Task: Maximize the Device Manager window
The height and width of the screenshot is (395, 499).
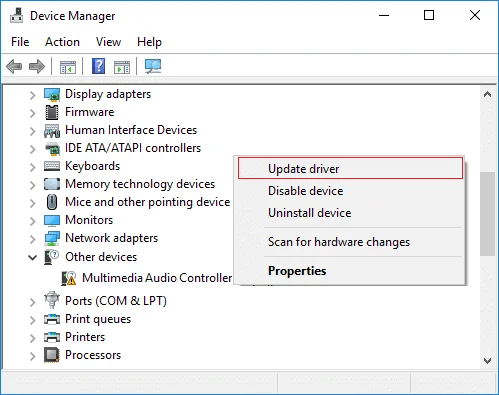Action: click(429, 15)
